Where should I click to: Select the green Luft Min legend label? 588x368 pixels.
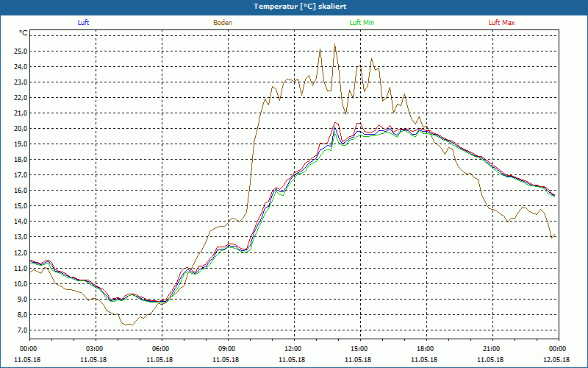pyautogui.click(x=362, y=23)
